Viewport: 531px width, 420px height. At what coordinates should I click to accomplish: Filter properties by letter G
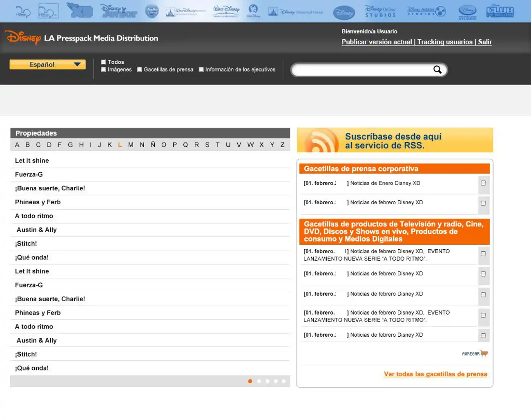coord(70,145)
